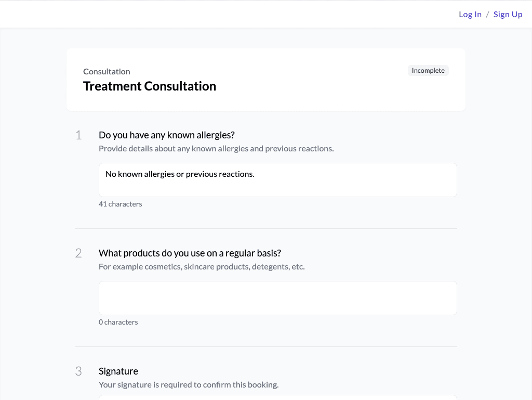Screen dimensions: 532x400
Task: Select the Treatment Consultation heading
Action: point(150,86)
